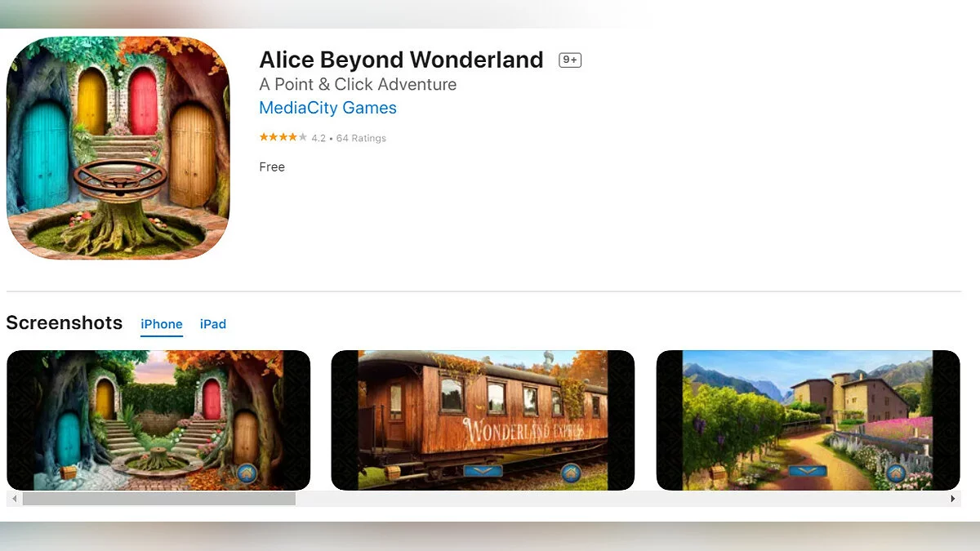
Task: Click scrollbar left arrow
Action: pyautogui.click(x=14, y=499)
